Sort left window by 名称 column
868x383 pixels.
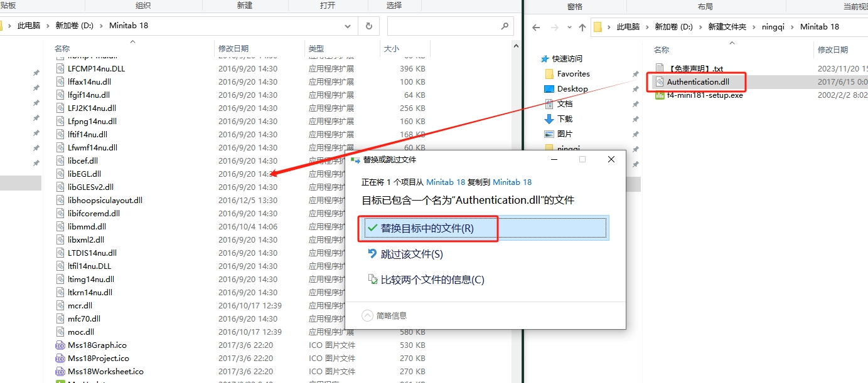click(62, 48)
